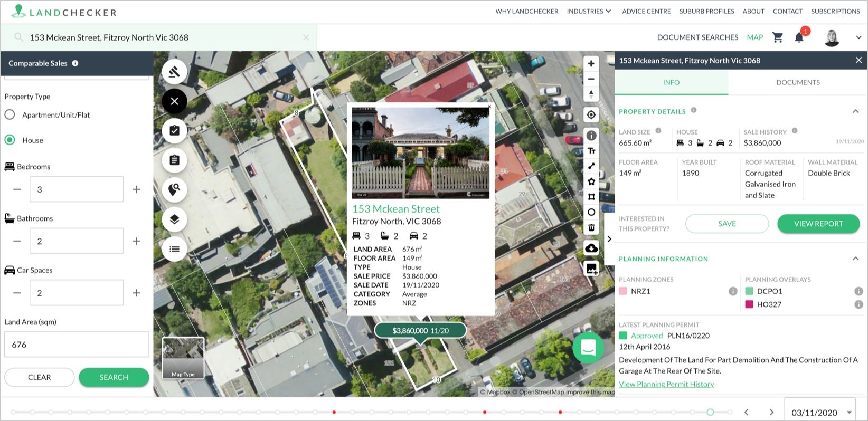Go to Document Searches
Image resolution: width=868 pixels, height=421 pixels.
click(697, 37)
